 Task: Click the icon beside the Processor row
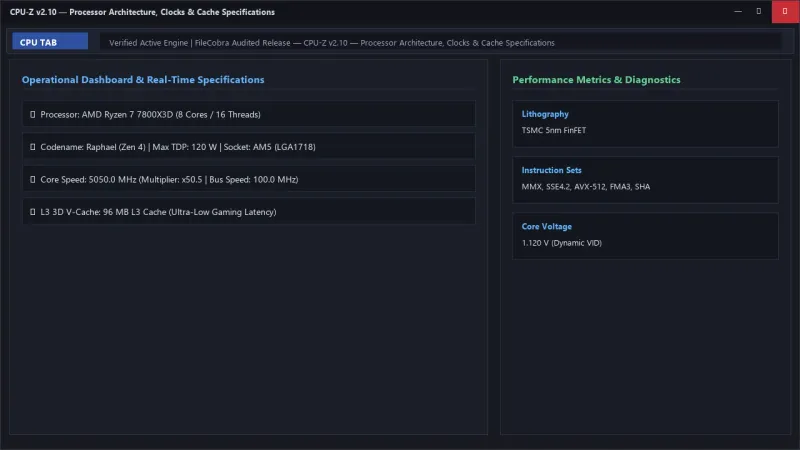point(33,114)
